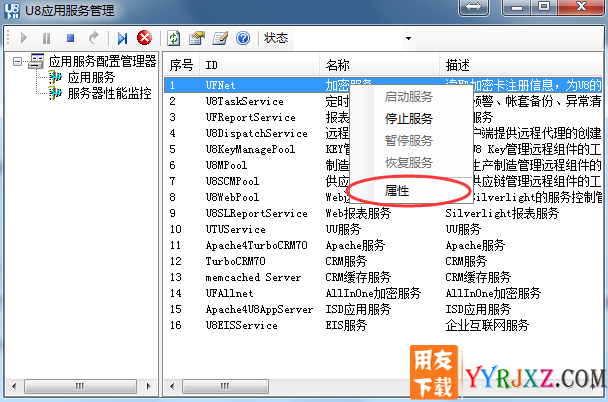Click the 服务器性能监控 tree icon

55,93
